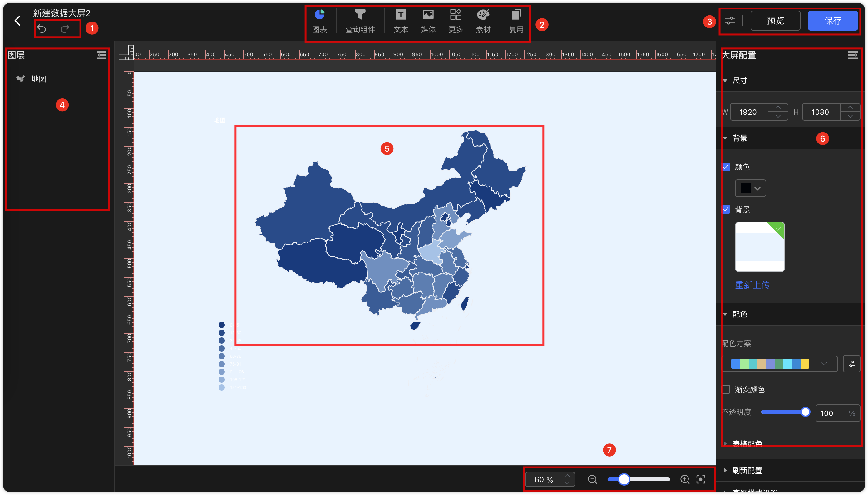Increase the height H value
The width and height of the screenshot is (868, 495).
850,108
